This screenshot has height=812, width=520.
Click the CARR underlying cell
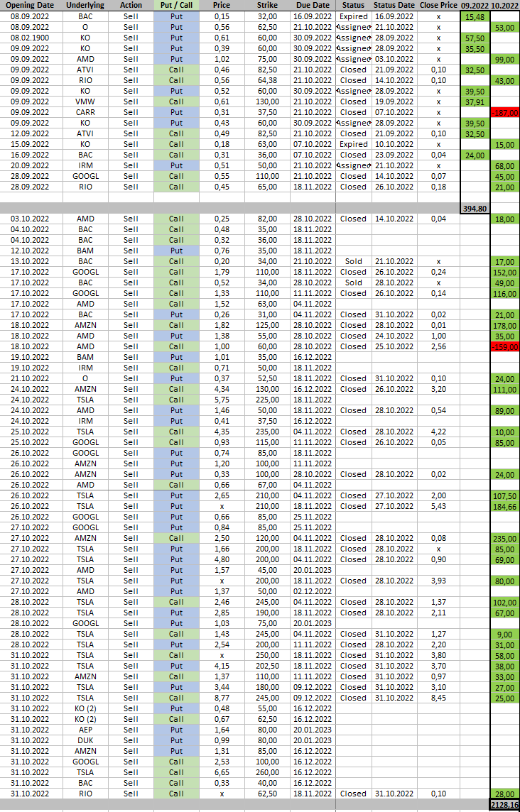point(85,112)
